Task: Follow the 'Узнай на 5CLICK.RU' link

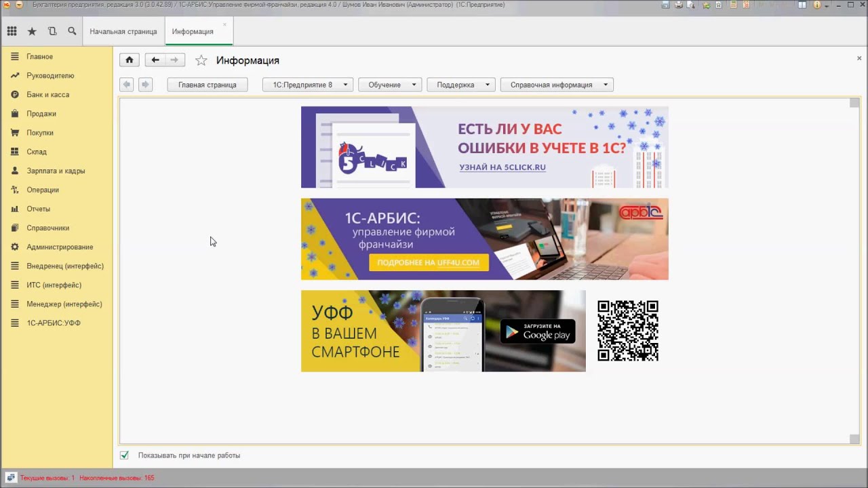Action: (502, 167)
